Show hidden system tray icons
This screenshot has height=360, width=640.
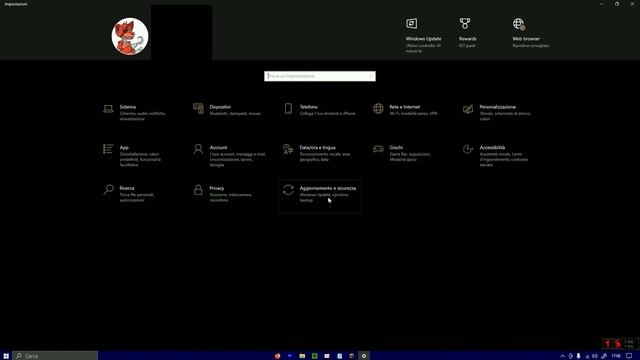point(562,356)
